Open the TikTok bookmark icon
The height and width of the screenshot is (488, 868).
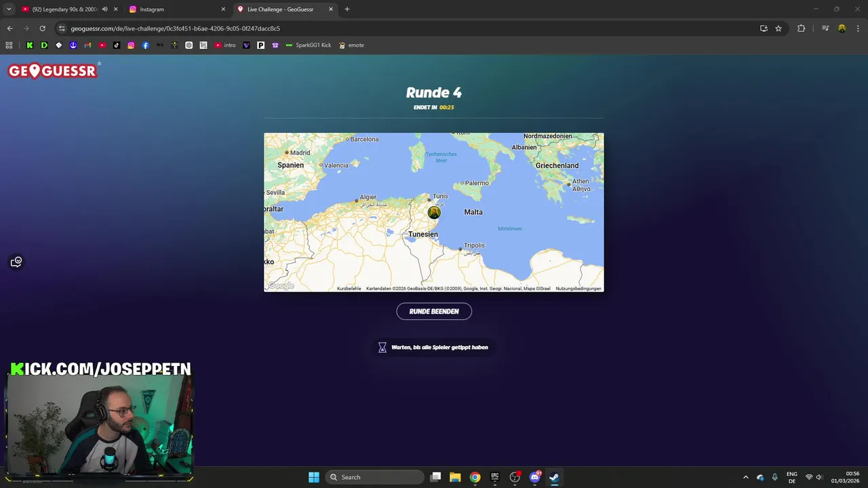tap(117, 45)
